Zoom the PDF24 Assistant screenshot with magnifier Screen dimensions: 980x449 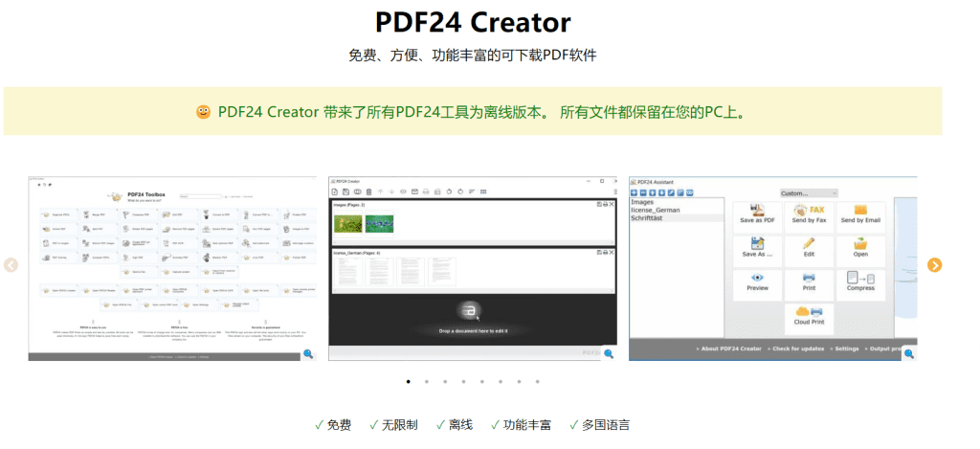909,353
